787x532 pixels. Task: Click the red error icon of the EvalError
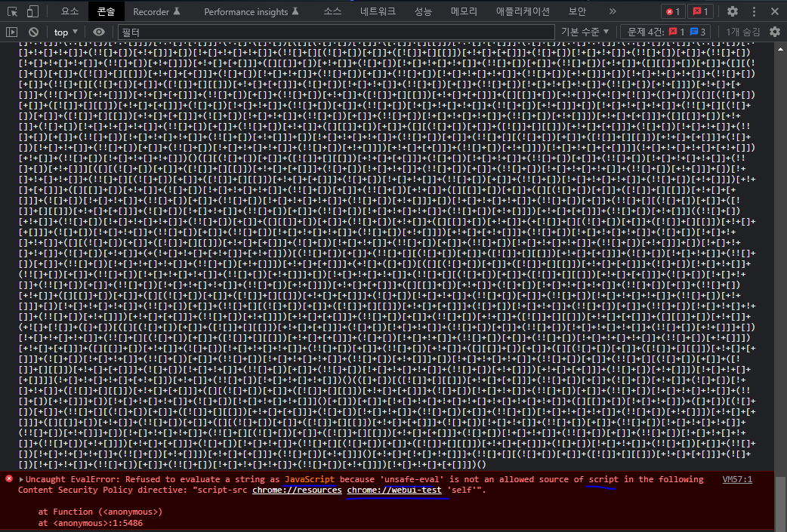tap(9, 479)
